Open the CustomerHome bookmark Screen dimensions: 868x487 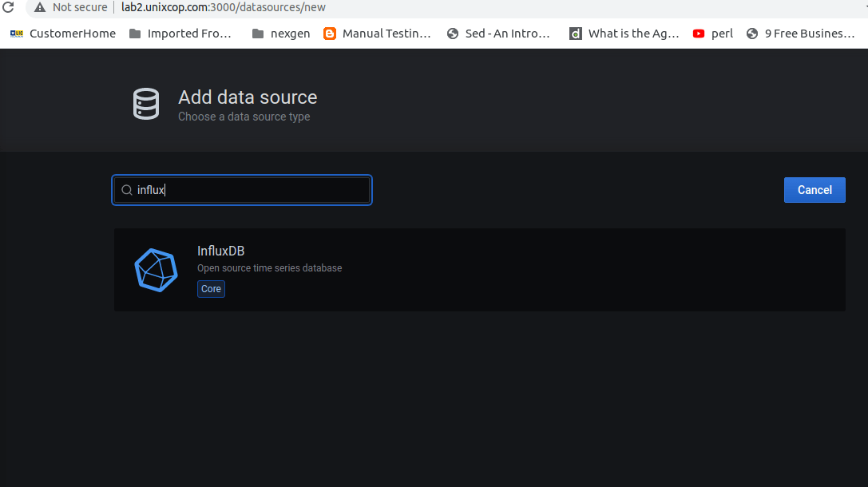click(62, 34)
